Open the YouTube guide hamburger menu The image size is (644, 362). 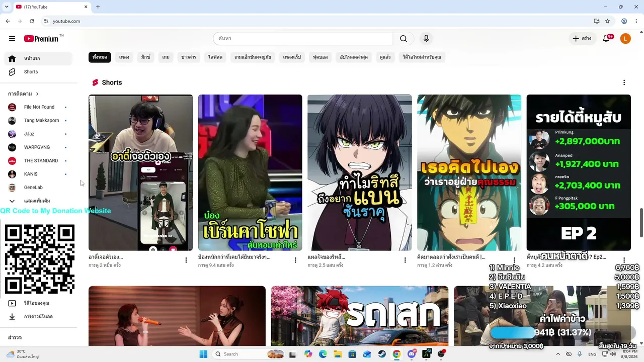[12, 39]
